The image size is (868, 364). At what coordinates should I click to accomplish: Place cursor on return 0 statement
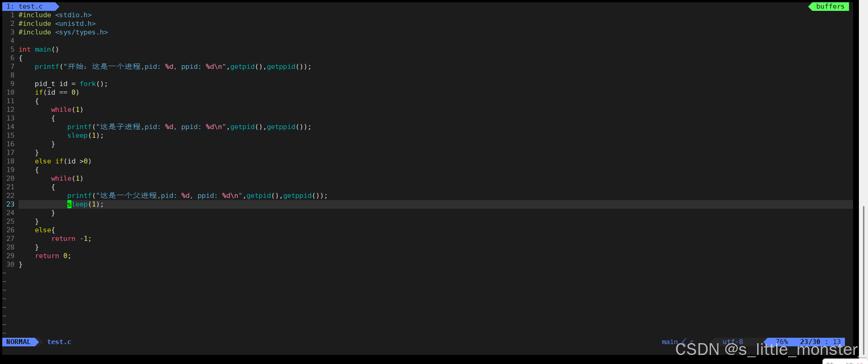click(x=53, y=256)
